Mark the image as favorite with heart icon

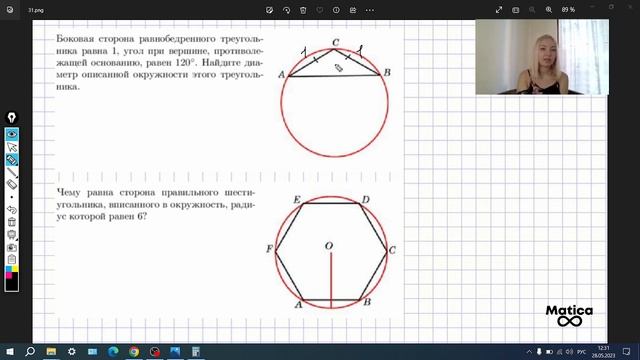tap(320, 10)
